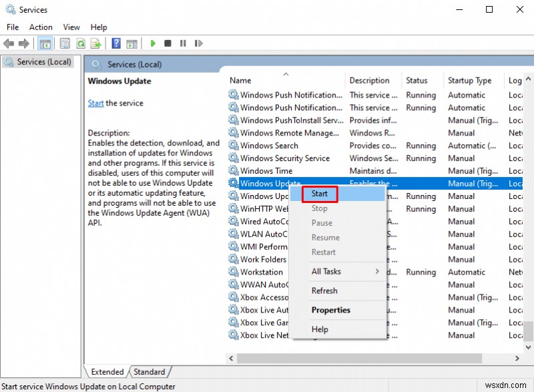534x392 pixels.
Task: Click gear icon of WMI Performance service
Action: click(x=233, y=246)
